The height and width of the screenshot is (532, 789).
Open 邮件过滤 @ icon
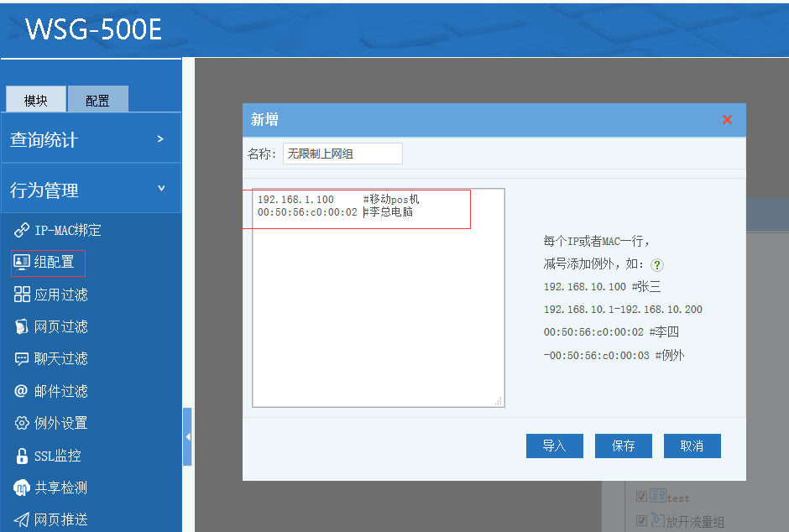(x=22, y=391)
